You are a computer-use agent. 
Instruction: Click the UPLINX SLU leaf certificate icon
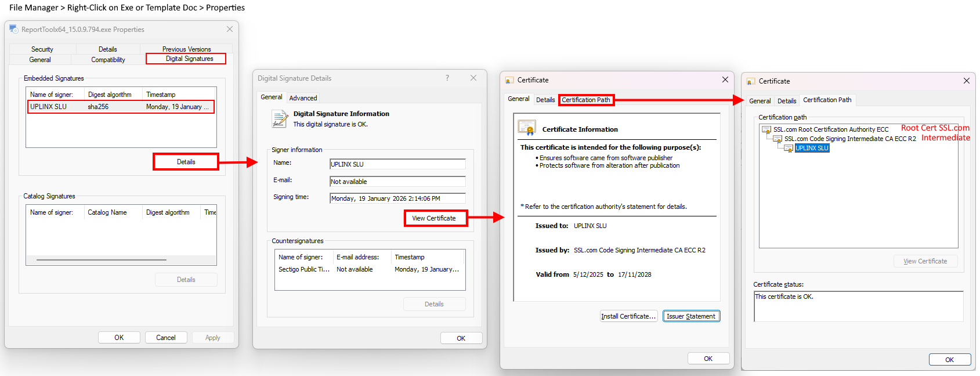(x=789, y=149)
